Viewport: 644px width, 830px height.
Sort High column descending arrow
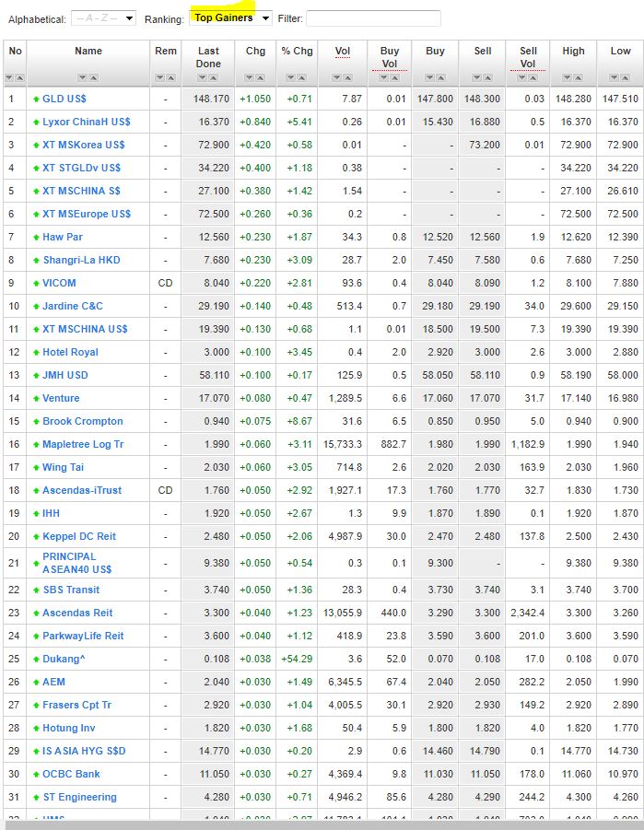pos(568,77)
